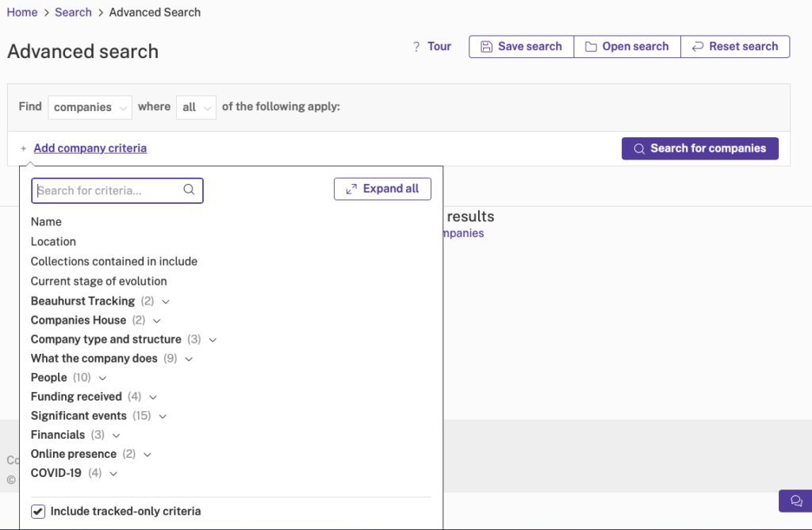Click the magnifier icon in criteria search box
Screen dimensions: 812x530
pos(189,190)
